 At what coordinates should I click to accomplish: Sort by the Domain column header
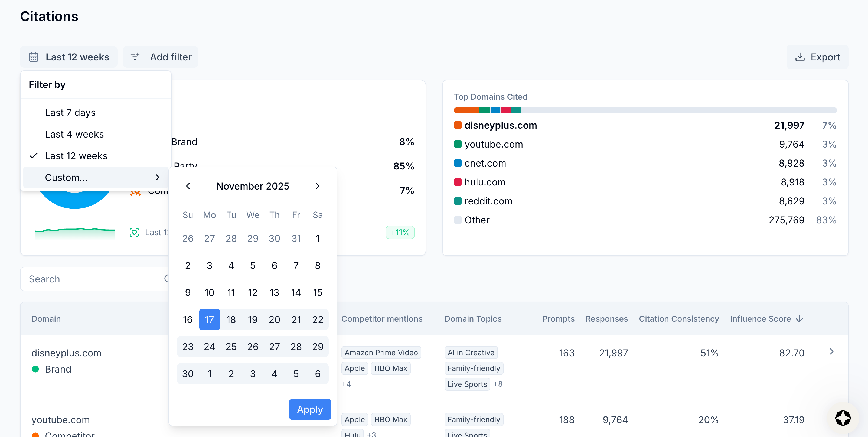tap(46, 319)
